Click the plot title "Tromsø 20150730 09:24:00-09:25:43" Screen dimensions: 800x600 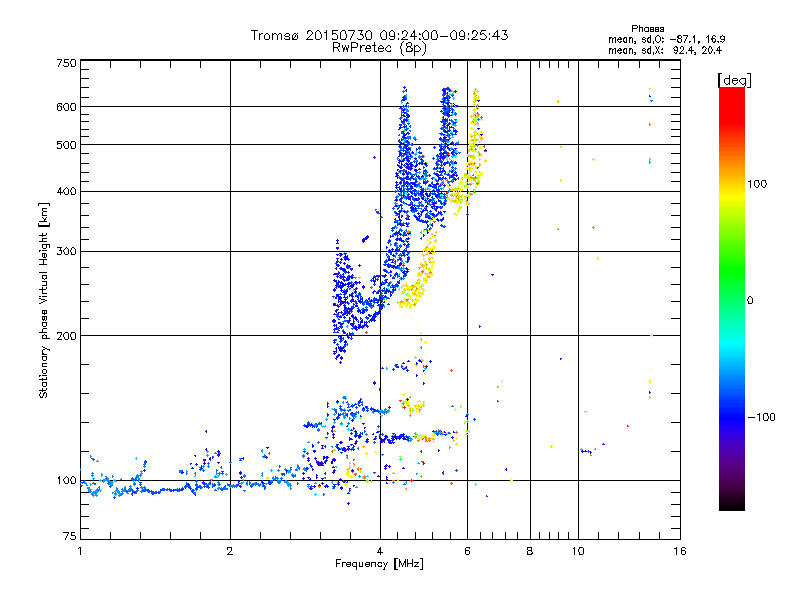[379, 35]
